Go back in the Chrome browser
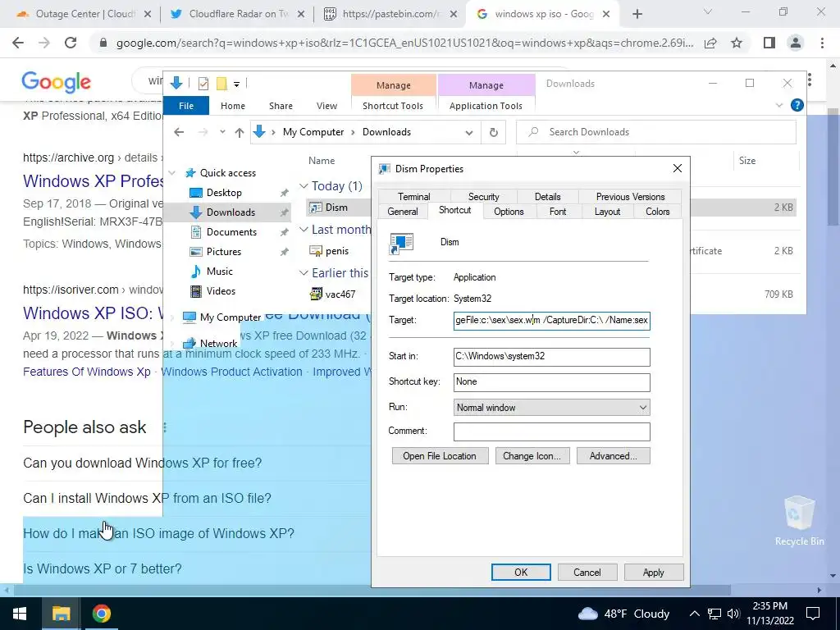The width and height of the screenshot is (840, 630). 18,43
